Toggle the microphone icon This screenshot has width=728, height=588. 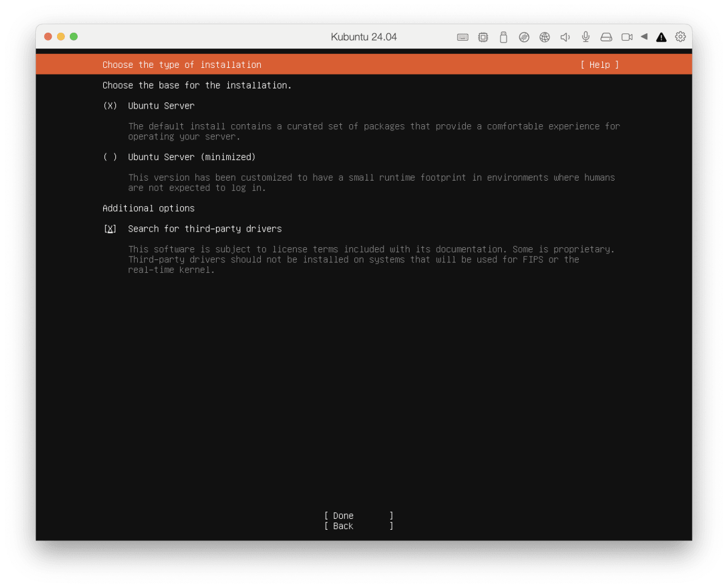click(x=585, y=37)
